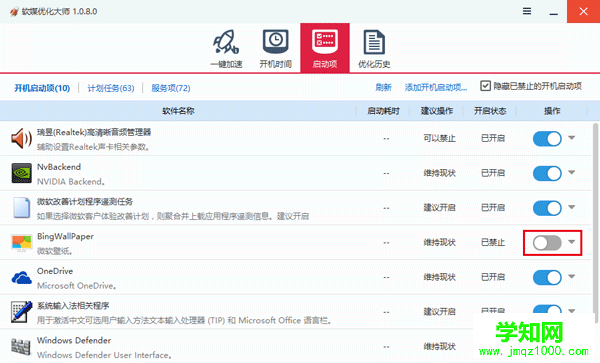Open the 优化历史 document icon
This screenshot has width=600, height=363.
coord(374,48)
